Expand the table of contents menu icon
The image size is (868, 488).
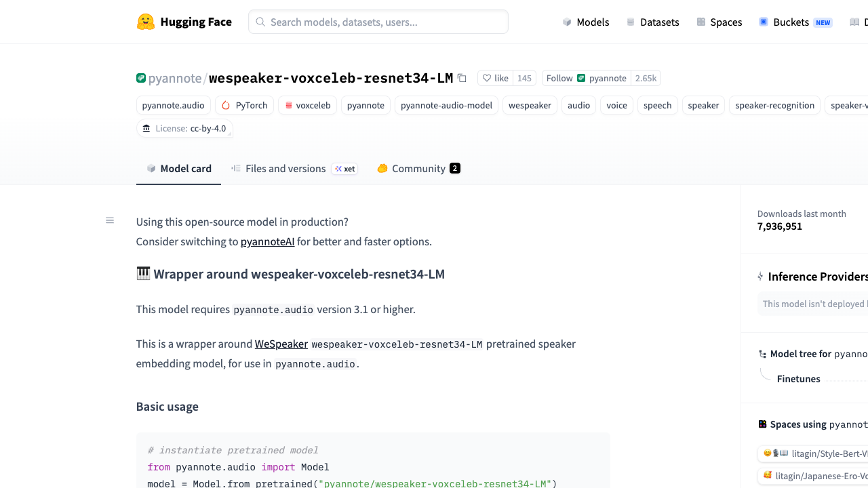pyautogui.click(x=110, y=220)
